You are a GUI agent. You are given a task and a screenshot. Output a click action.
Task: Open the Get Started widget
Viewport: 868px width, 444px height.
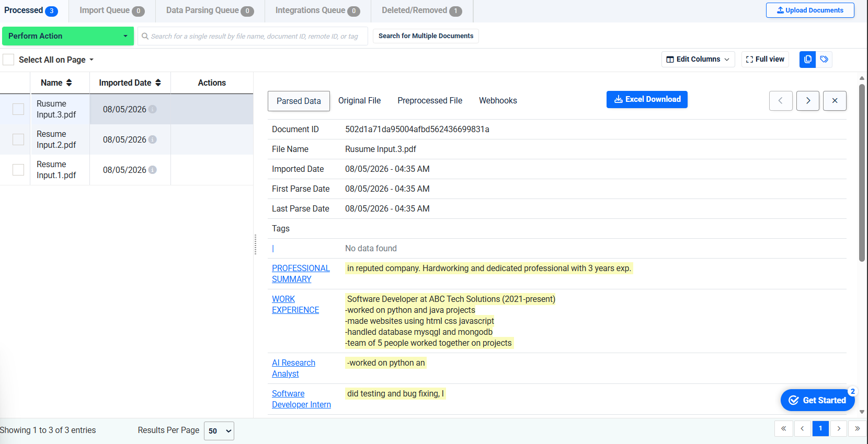pyautogui.click(x=818, y=400)
